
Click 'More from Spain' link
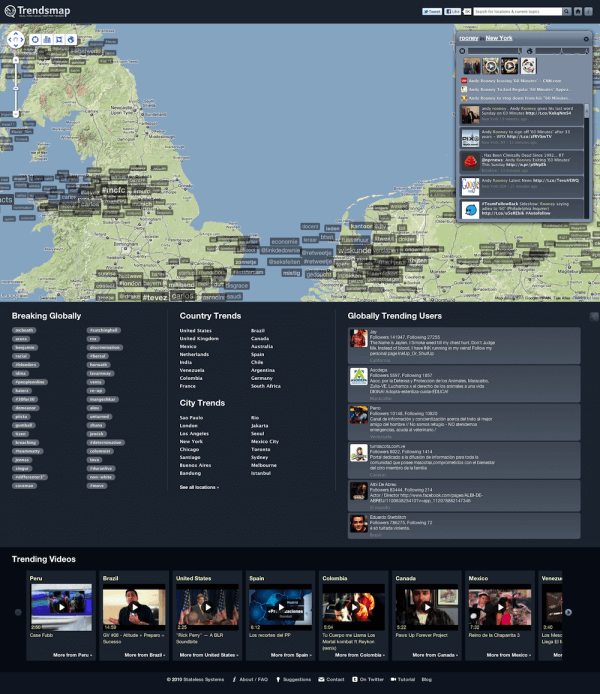click(x=291, y=655)
